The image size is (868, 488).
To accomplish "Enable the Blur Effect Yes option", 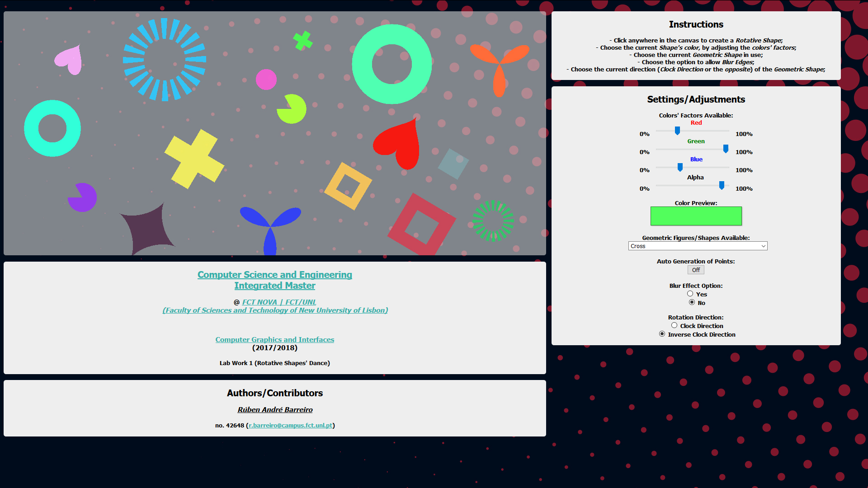I will (690, 294).
